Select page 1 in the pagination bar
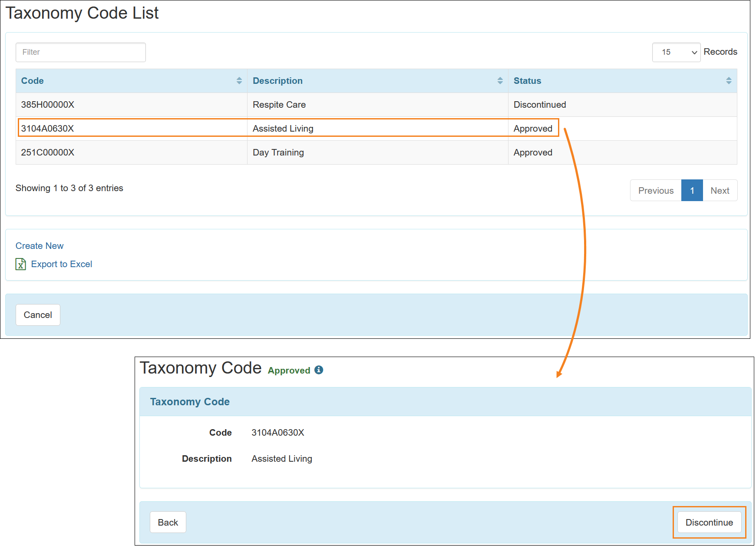 pos(692,190)
